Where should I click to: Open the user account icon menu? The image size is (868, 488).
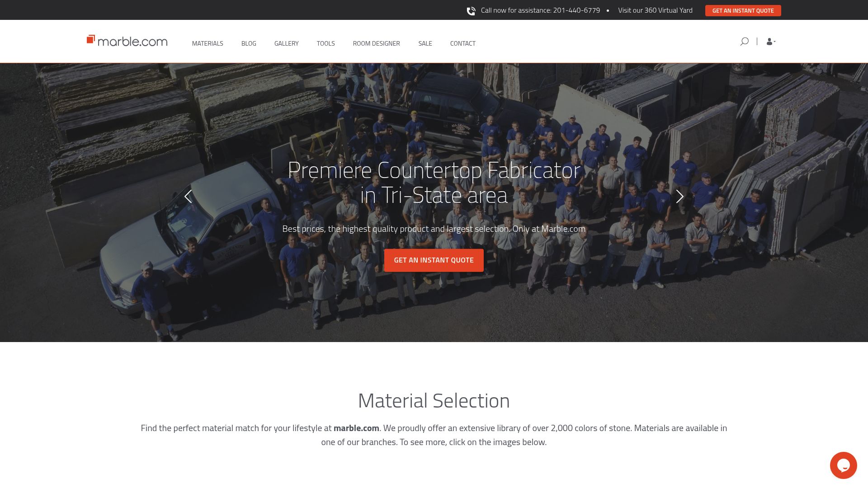click(771, 42)
